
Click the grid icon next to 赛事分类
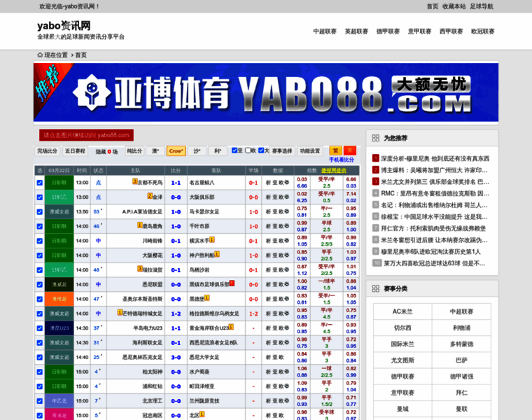pyautogui.click(x=376, y=288)
